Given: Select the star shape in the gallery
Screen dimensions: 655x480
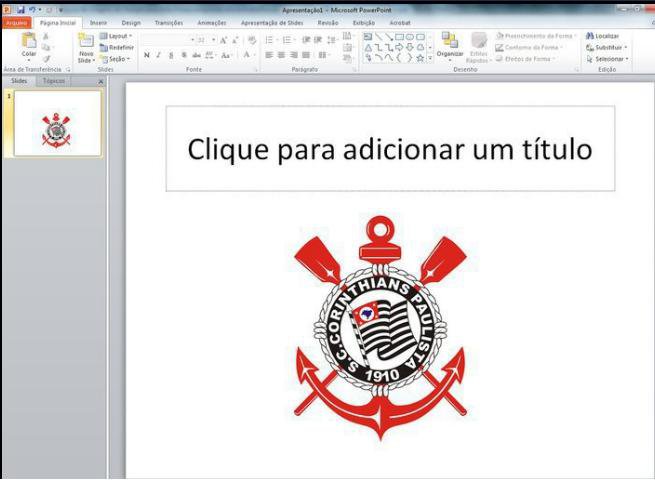Looking at the screenshot, I should coord(420,58).
